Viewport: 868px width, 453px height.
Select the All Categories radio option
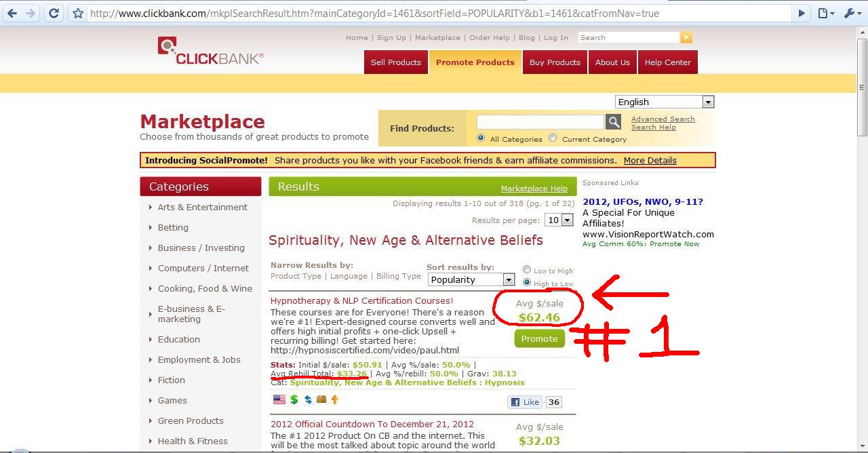[481, 138]
